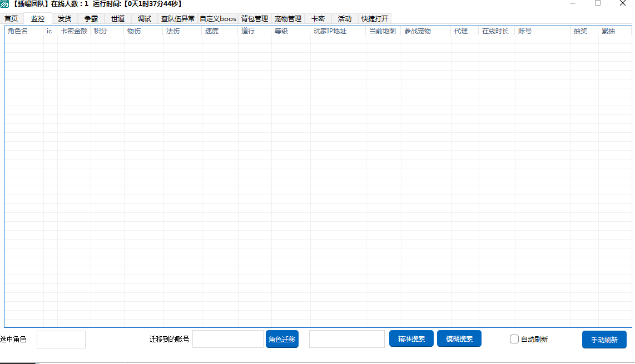Image resolution: width=635 pixels, height=364 pixels.
Task: Go to the 背包管理 tab
Action: pyautogui.click(x=255, y=19)
